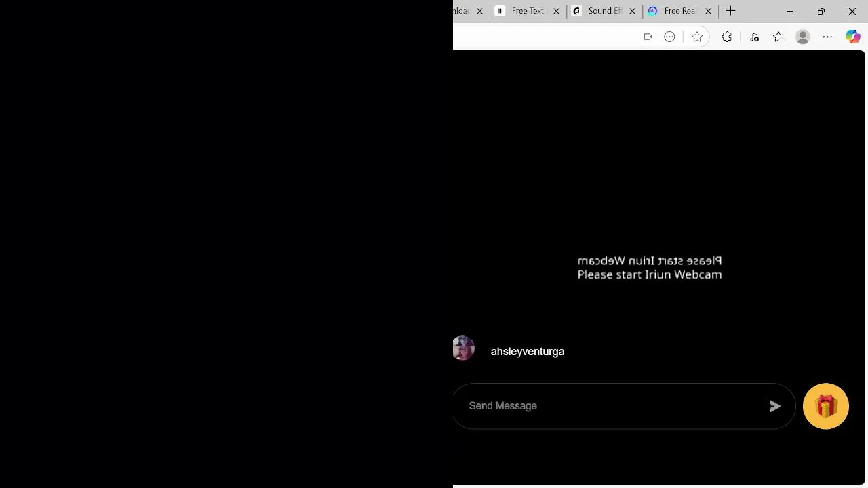Click the send message arrow button

pyautogui.click(x=774, y=406)
